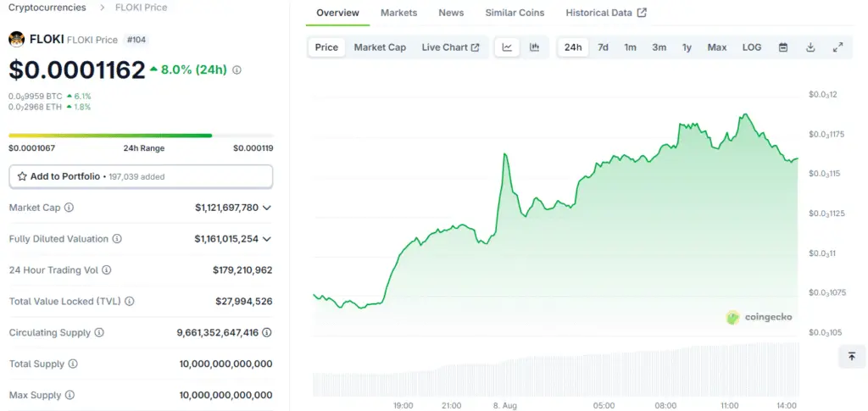Image resolution: width=868 pixels, height=411 pixels.
Task: Click the Max Supply info icon
Action: 70,395
